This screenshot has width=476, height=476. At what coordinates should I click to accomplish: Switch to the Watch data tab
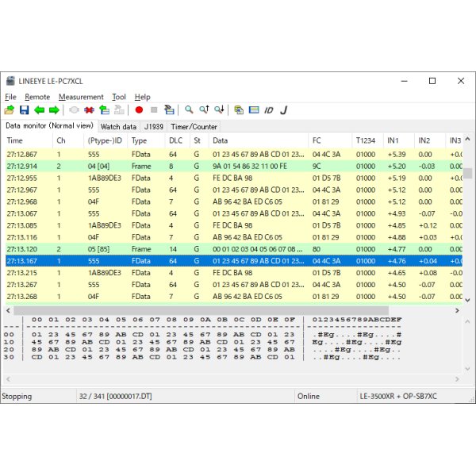118,127
